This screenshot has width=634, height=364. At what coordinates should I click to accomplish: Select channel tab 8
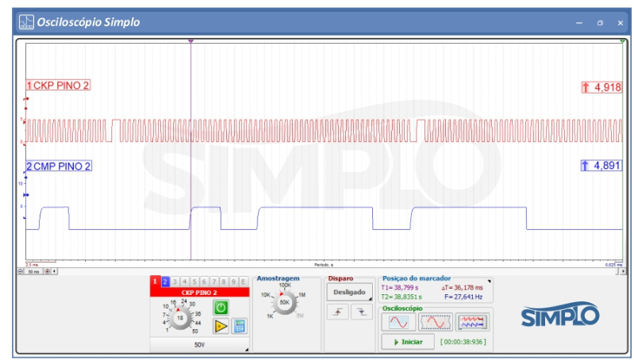tap(224, 282)
